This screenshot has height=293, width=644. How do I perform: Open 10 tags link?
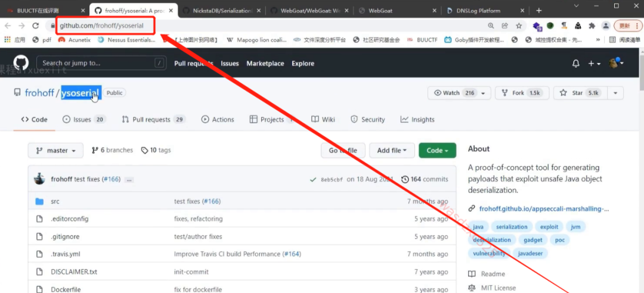[156, 150]
